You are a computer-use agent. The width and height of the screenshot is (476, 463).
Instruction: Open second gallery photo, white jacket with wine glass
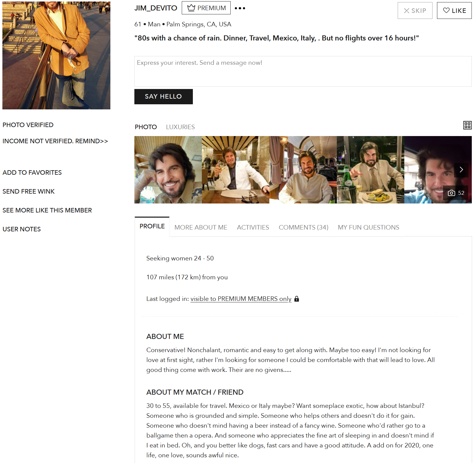tap(235, 170)
